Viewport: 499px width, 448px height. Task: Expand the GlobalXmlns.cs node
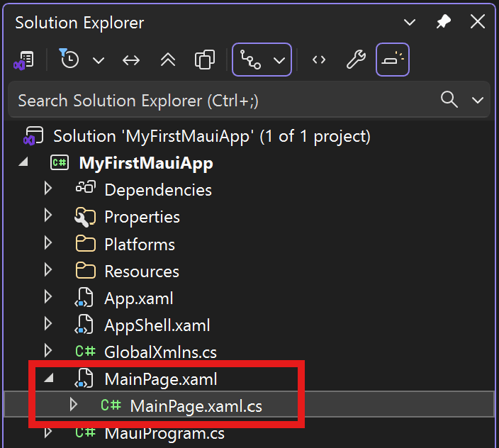tap(48, 351)
